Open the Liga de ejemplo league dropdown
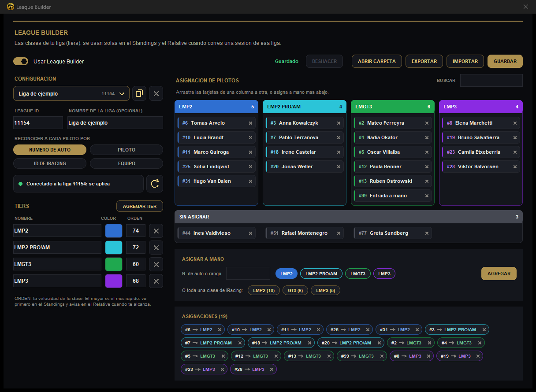Screen dimensions: 536x392 click(71, 93)
